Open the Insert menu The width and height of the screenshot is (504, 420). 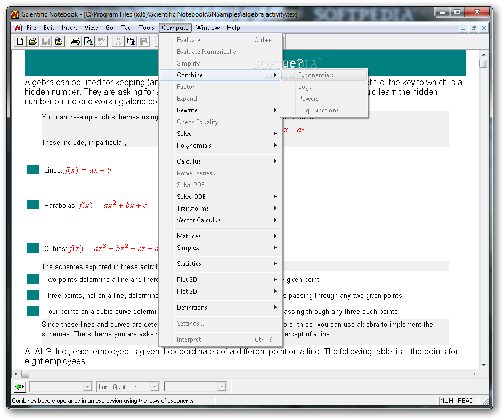[x=69, y=28]
